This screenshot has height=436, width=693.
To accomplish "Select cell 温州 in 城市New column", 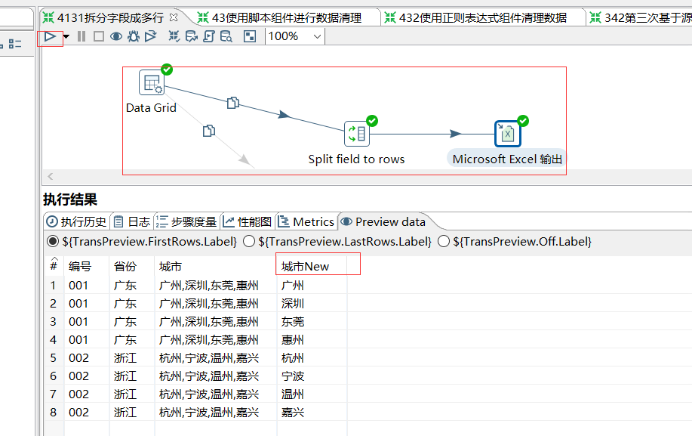I will pos(312,394).
